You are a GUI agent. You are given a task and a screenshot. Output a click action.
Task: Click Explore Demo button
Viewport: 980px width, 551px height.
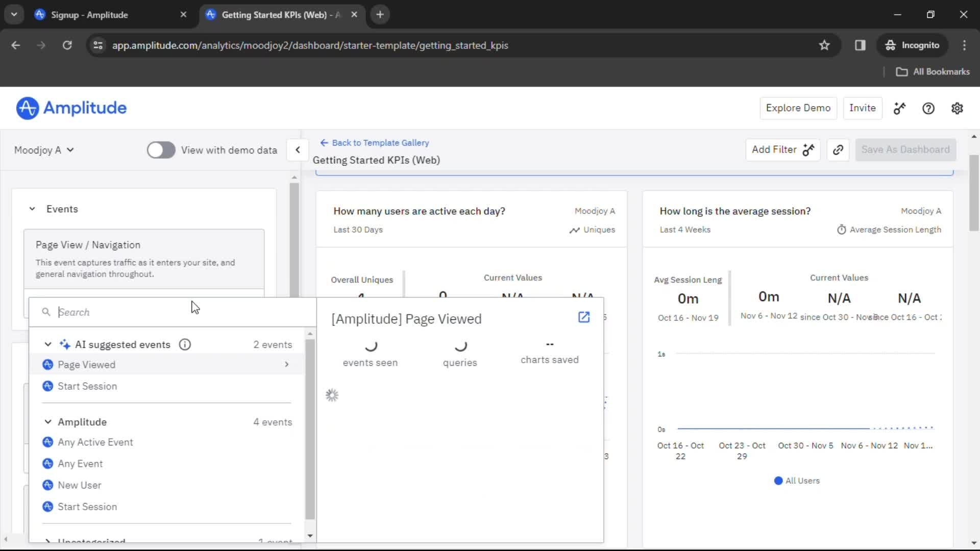pos(798,108)
